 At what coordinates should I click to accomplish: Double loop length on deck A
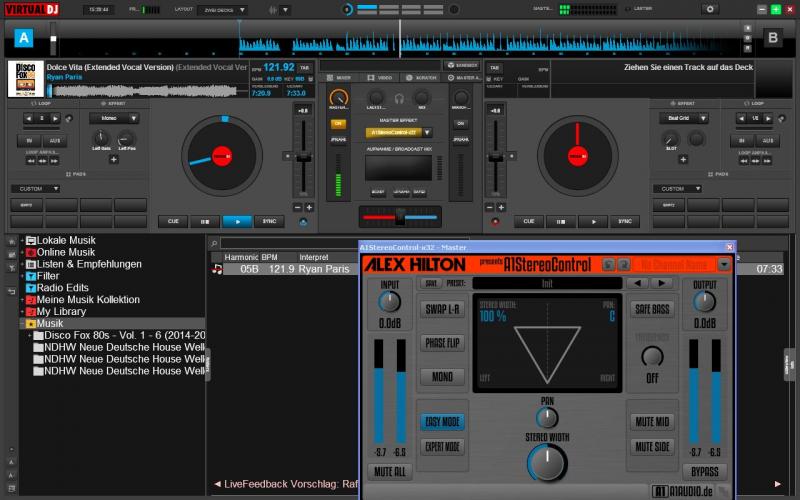pyautogui.click(x=55, y=118)
